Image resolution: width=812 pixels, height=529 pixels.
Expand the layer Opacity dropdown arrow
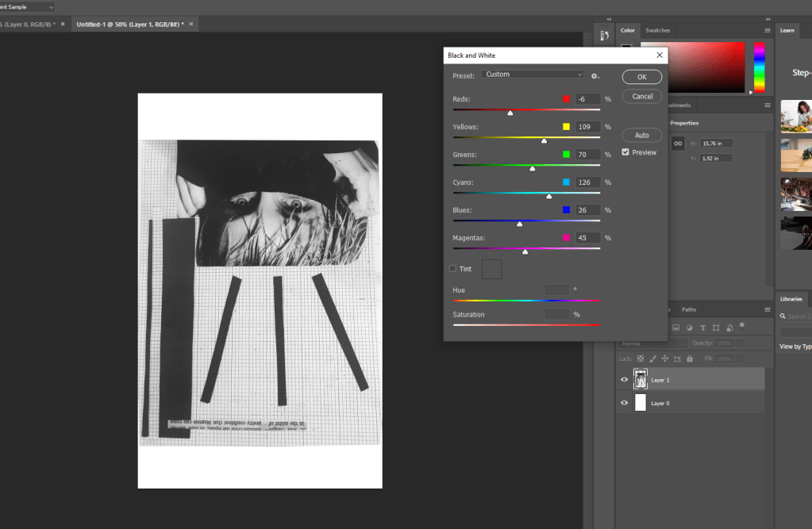(x=740, y=343)
